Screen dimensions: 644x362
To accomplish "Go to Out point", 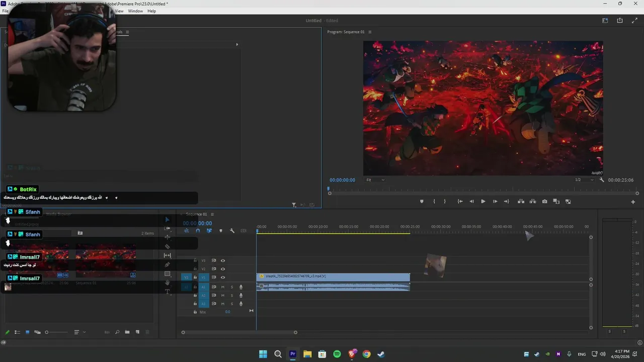I will coord(507,202).
